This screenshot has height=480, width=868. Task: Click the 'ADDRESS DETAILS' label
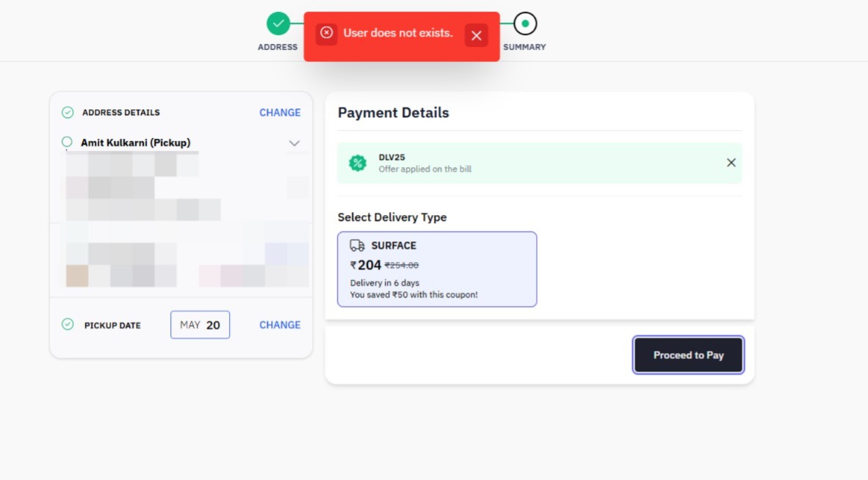[120, 112]
